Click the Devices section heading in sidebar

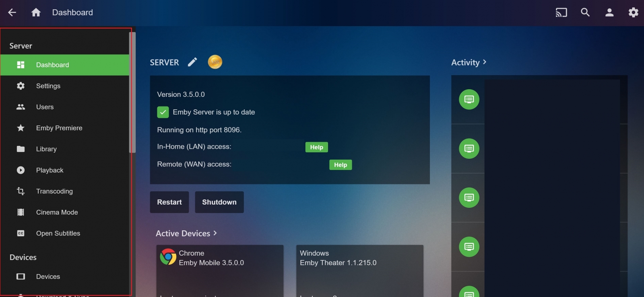coord(23,257)
